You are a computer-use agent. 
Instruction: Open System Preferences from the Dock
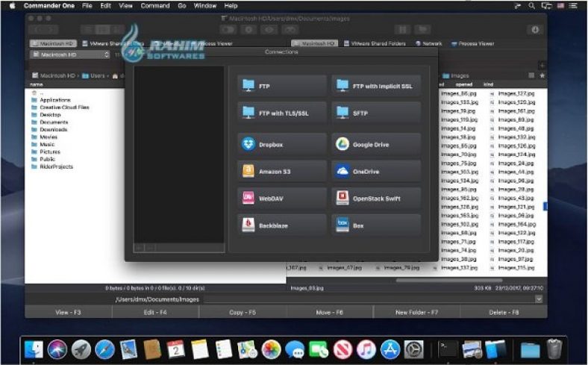point(413,349)
